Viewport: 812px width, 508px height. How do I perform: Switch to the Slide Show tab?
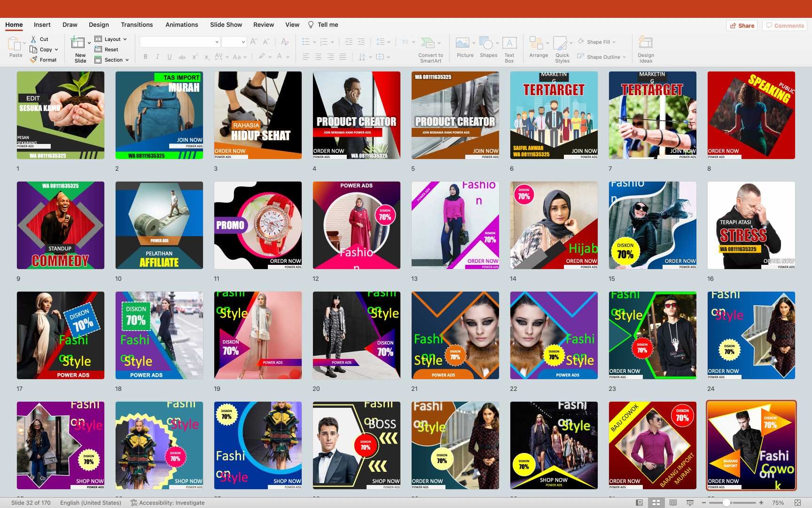226,24
